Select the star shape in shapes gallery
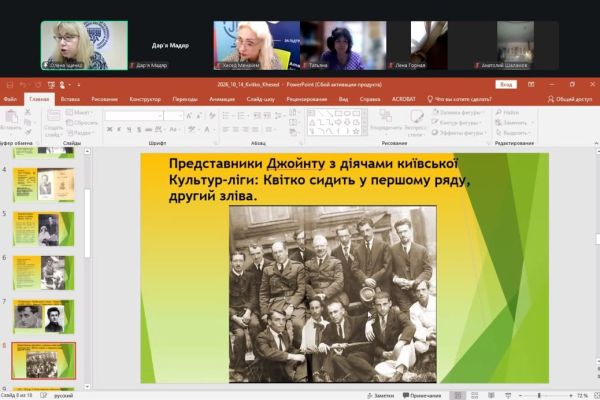 click(356, 131)
